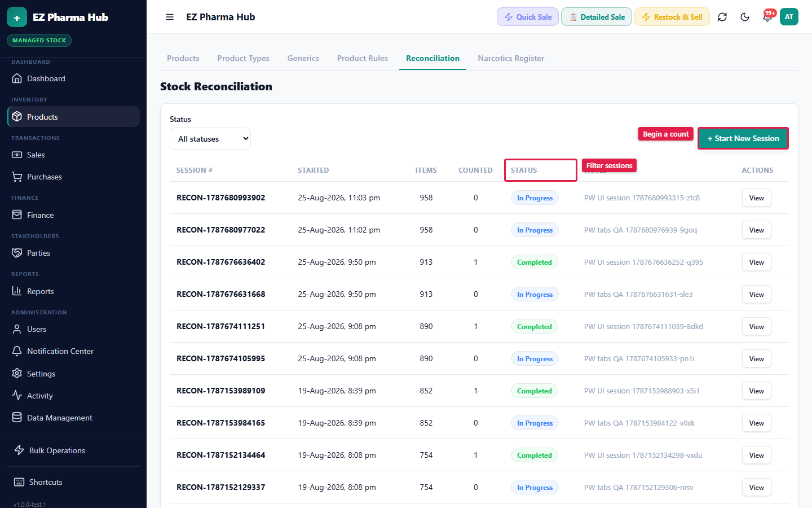The image size is (812, 508).
Task: Open Bulk Operations in sidebar
Action: point(73,450)
